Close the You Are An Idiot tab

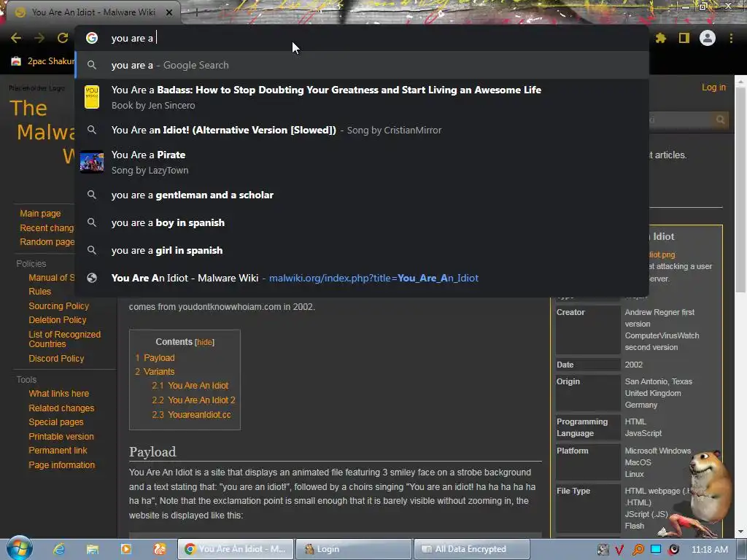pyautogui.click(x=169, y=12)
